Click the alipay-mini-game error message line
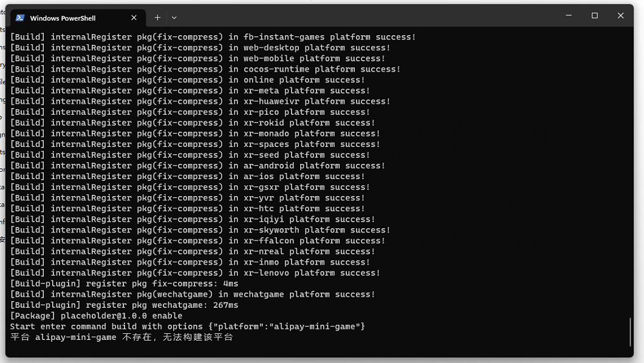 click(122, 337)
